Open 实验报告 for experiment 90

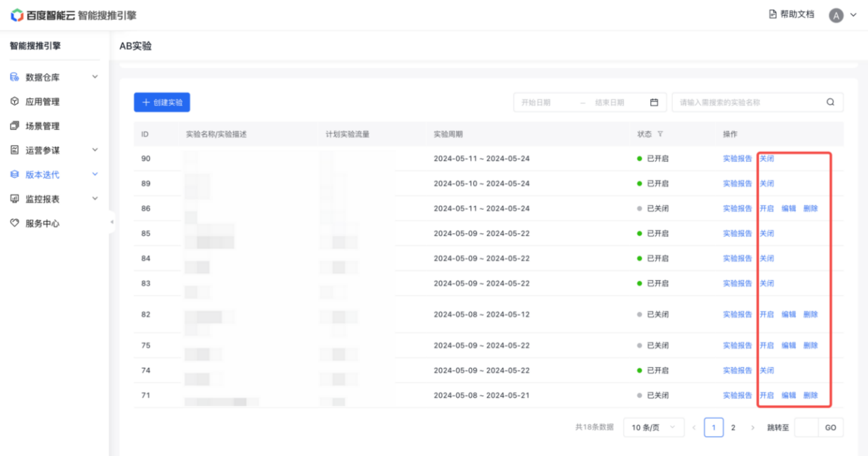pyautogui.click(x=737, y=158)
